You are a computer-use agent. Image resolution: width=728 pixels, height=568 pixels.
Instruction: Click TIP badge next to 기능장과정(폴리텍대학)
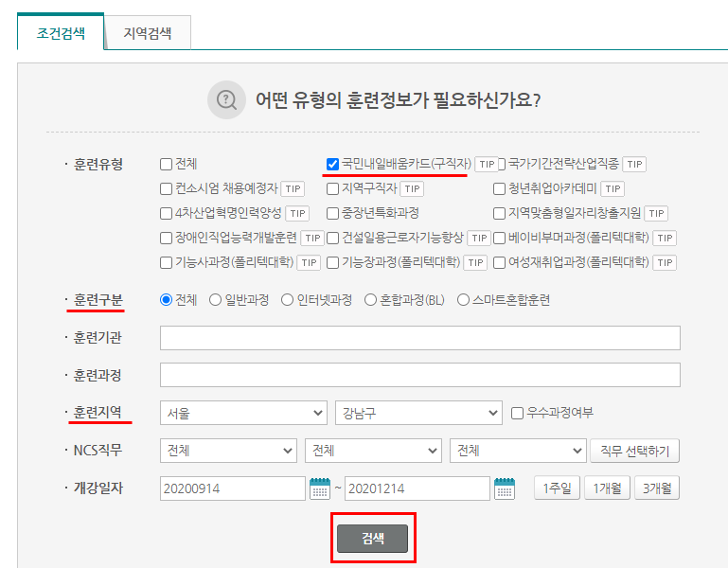(x=475, y=262)
